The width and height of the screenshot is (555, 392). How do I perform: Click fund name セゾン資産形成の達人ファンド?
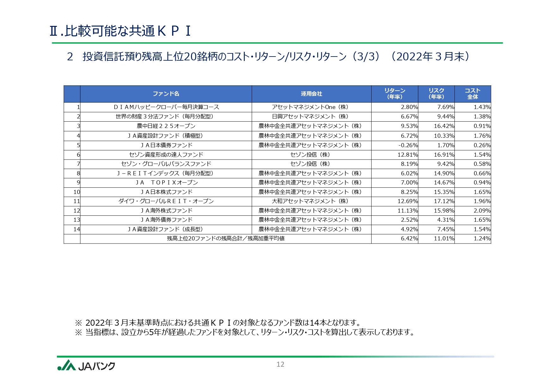(x=166, y=155)
